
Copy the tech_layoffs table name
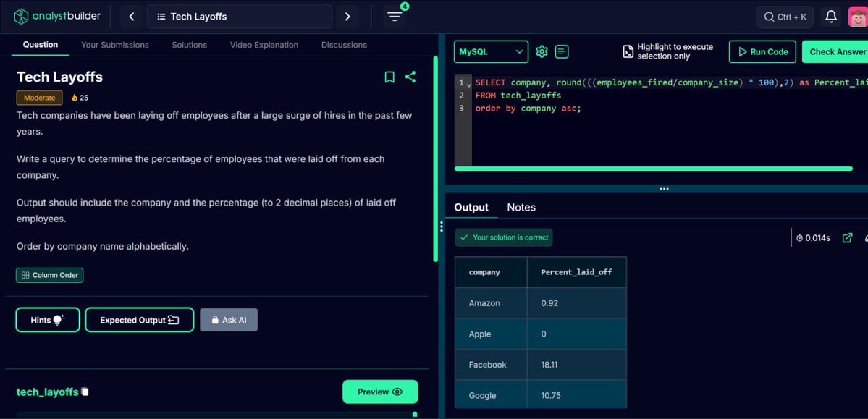click(85, 392)
